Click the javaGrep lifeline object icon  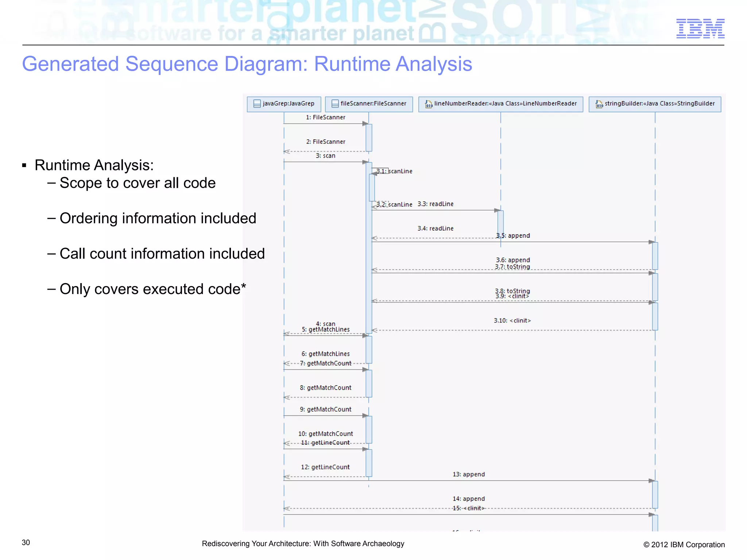coord(257,104)
